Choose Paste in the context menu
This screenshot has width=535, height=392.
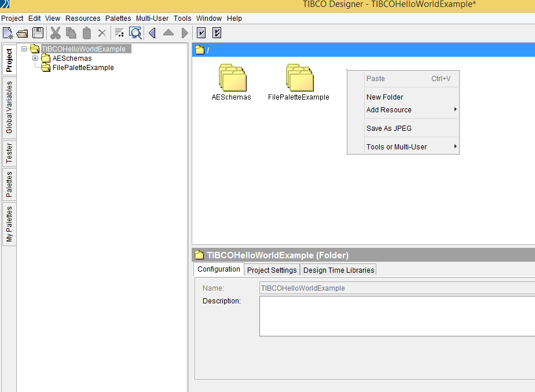click(403, 79)
